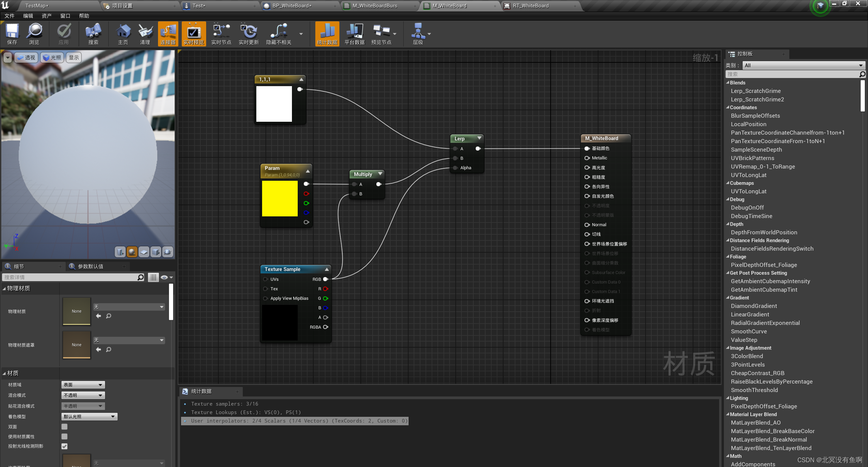Collapse the Texture Sample node arrow
Image resolution: width=868 pixels, height=467 pixels.
point(327,269)
